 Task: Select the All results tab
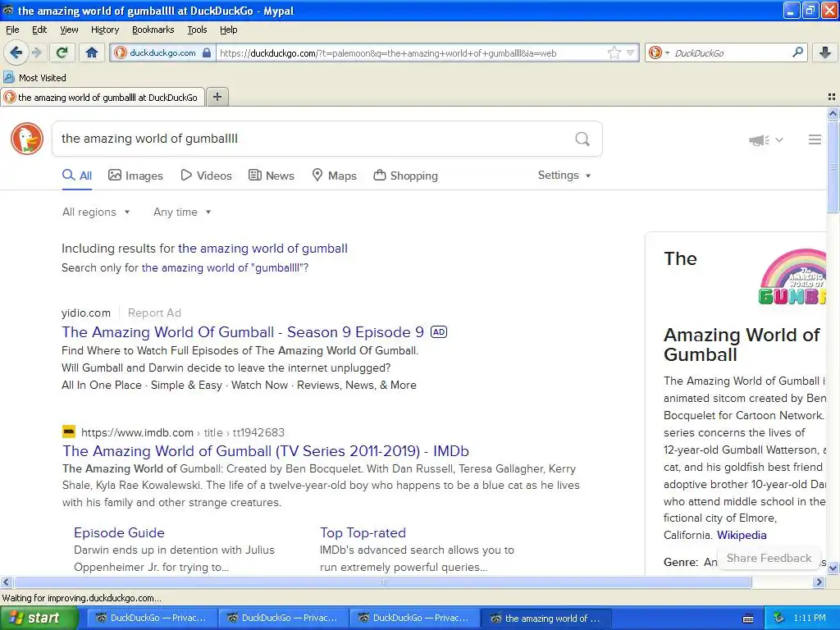coord(77,176)
